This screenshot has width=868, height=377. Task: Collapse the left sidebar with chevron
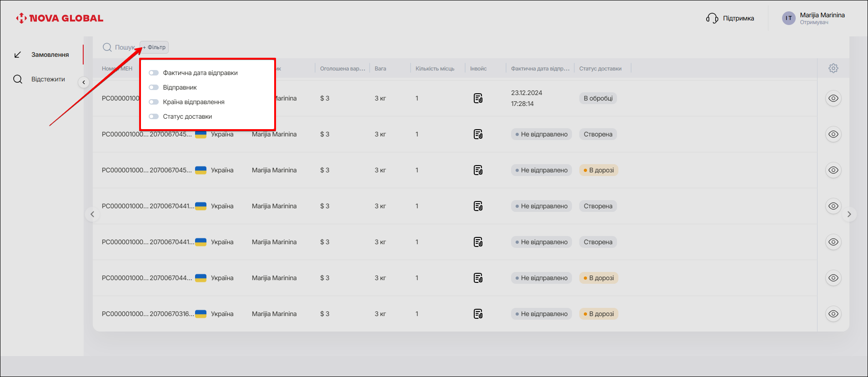[x=84, y=82]
